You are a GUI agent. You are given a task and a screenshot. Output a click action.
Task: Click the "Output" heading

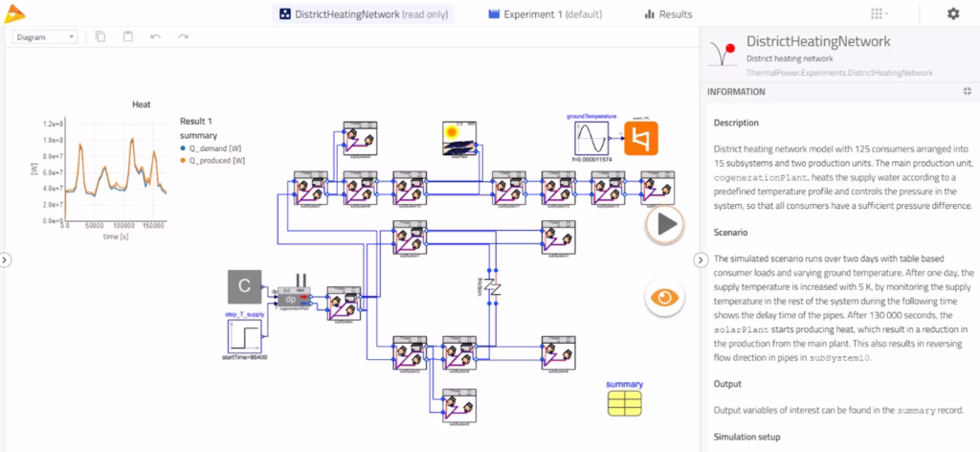click(727, 384)
